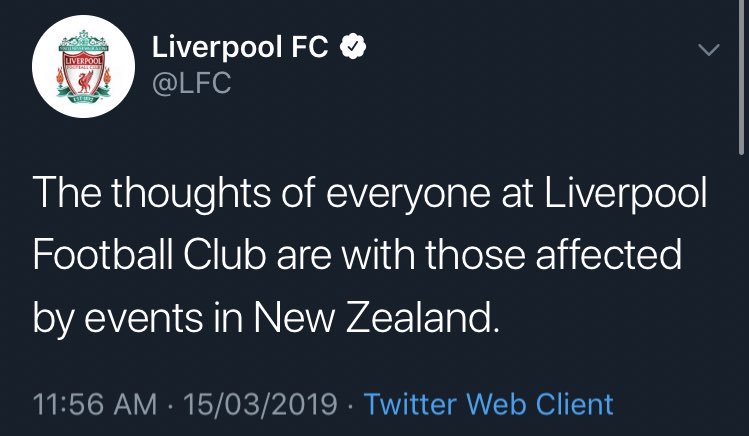The image size is (749, 436).
Task: Open the @LFC handle profile
Action: click(190, 83)
